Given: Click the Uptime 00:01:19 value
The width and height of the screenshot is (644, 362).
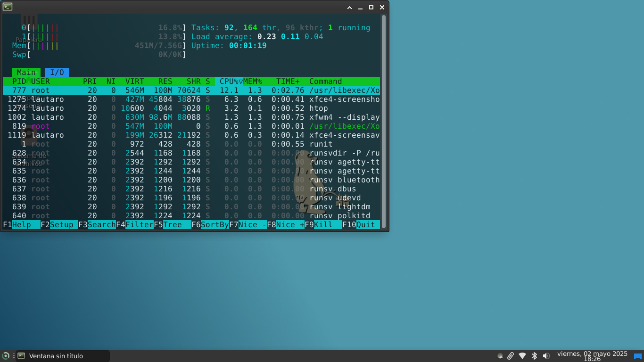Looking at the screenshot, I should [248, 46].
